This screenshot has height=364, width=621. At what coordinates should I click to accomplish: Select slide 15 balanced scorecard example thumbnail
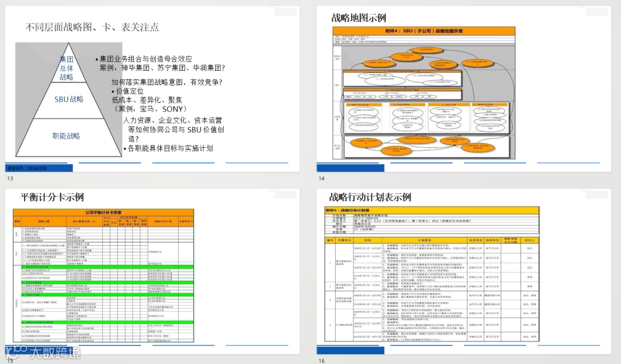tap(152, 271)
